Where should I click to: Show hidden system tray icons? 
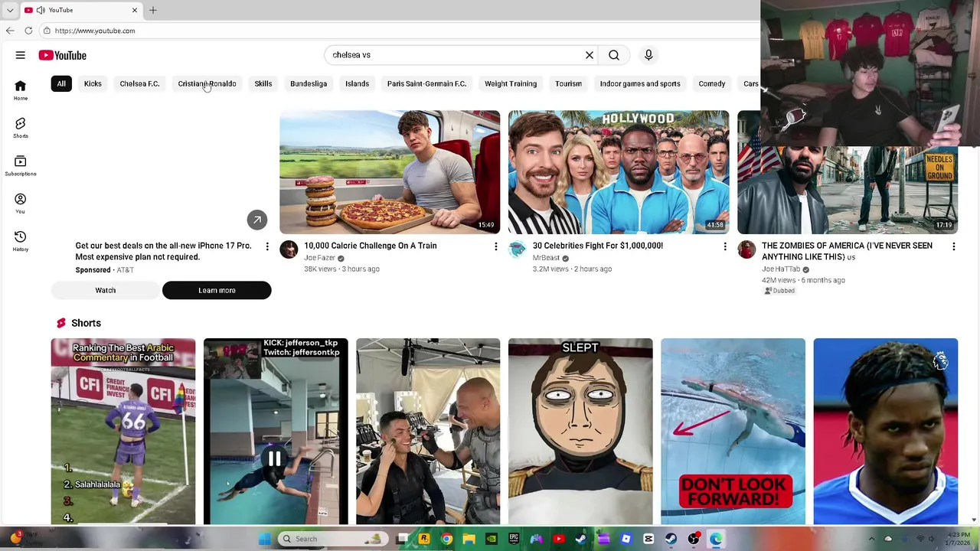pyautogui.click(x=871, y=539)
